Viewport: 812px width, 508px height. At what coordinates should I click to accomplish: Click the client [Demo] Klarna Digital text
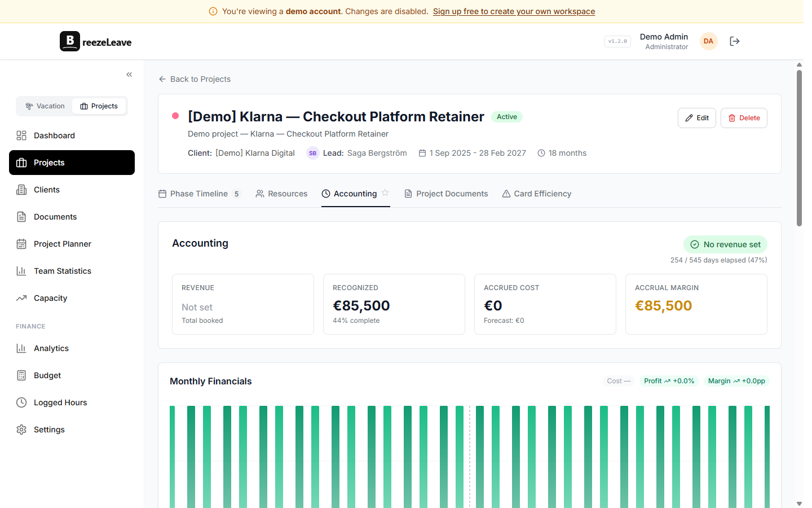(255, 153)
